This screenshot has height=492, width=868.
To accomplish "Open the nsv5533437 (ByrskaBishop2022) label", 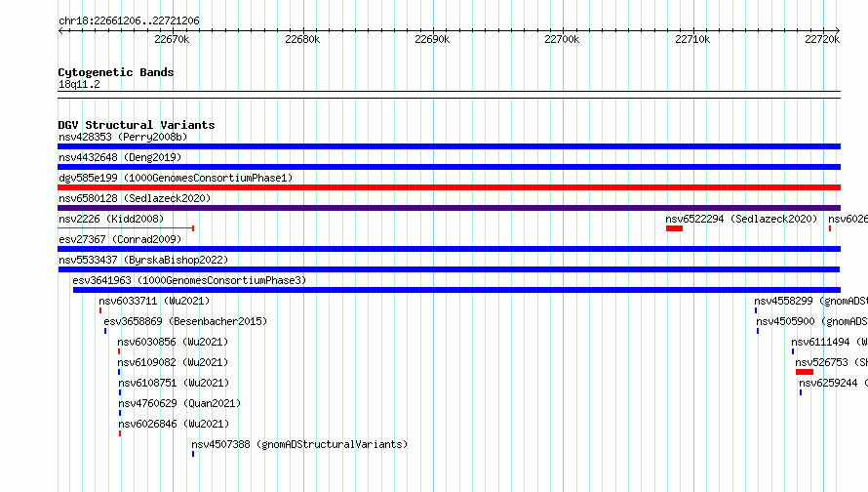I will (143, 260).
